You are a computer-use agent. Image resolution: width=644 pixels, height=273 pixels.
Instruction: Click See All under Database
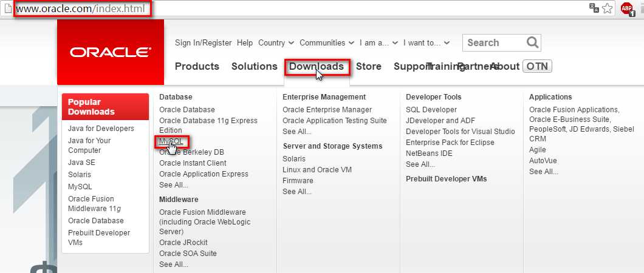tap(174, 185)
